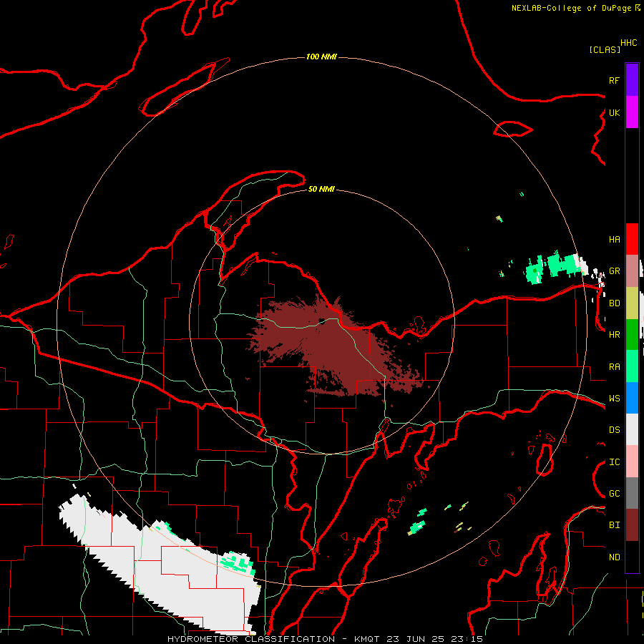Select the yellow BD legend swatch
Viewport: 644px width, 644px height.
coord(632,303)
